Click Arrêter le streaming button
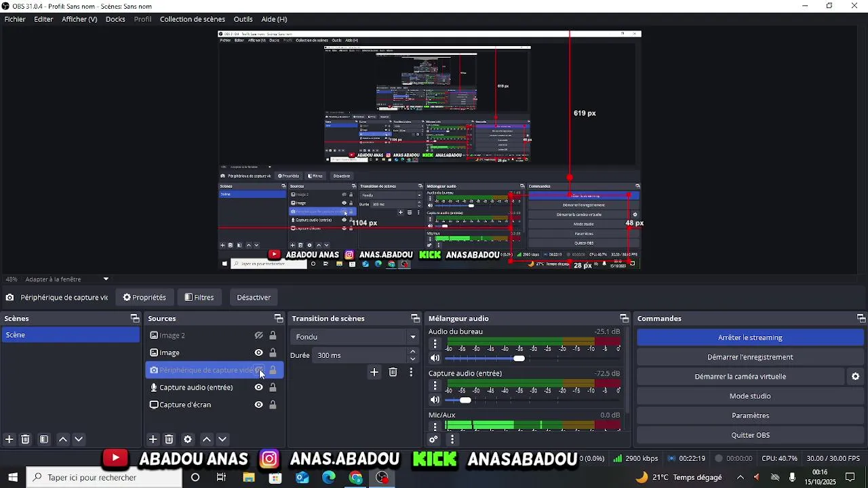 coord(750,338)
